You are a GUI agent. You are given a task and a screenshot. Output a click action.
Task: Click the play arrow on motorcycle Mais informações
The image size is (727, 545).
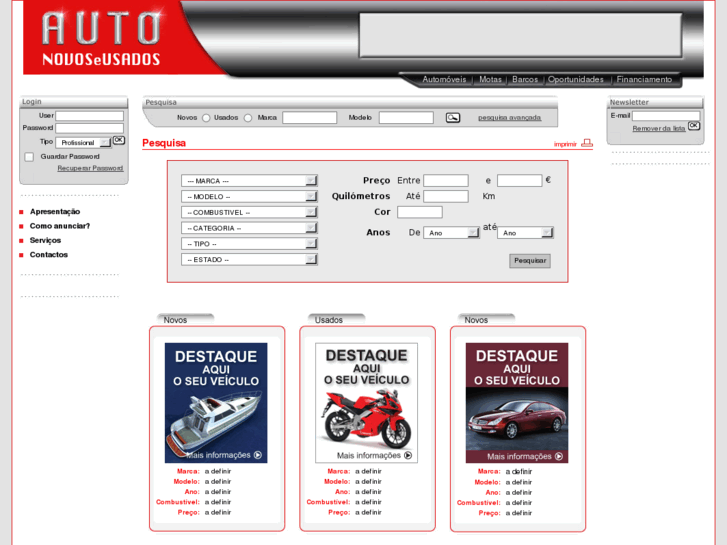click(x=408, y=455)
